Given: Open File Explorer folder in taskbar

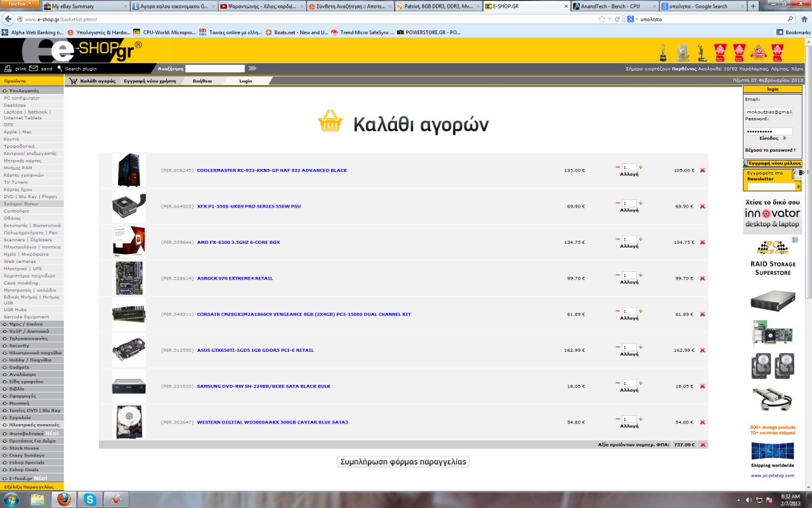Looking at the screenshot, I should pos(37,500).
